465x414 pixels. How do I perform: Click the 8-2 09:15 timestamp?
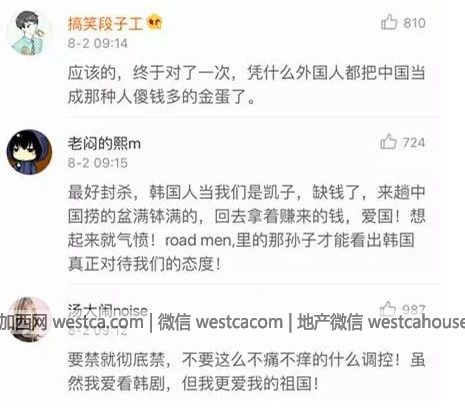click(x=98, y=163)
